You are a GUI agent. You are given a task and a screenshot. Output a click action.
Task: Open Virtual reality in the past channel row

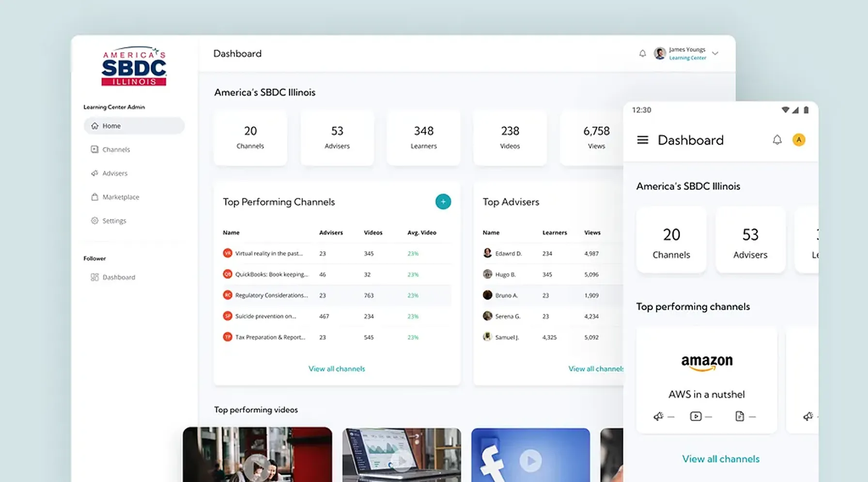coord(337,254)
